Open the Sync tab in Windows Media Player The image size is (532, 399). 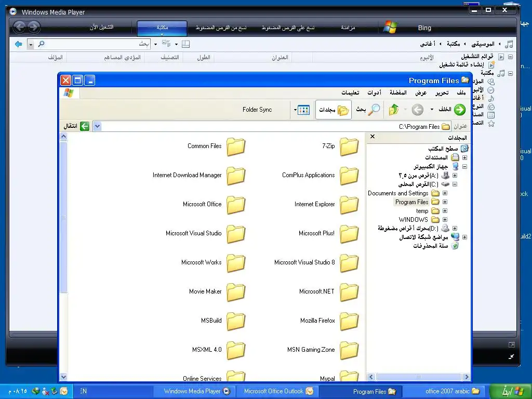[x=348, y=28]
